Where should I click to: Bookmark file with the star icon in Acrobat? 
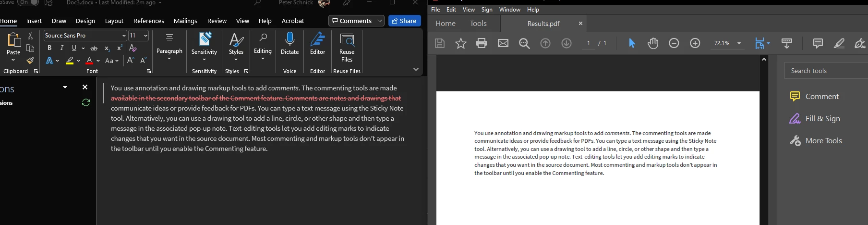[x=460, y=43]
